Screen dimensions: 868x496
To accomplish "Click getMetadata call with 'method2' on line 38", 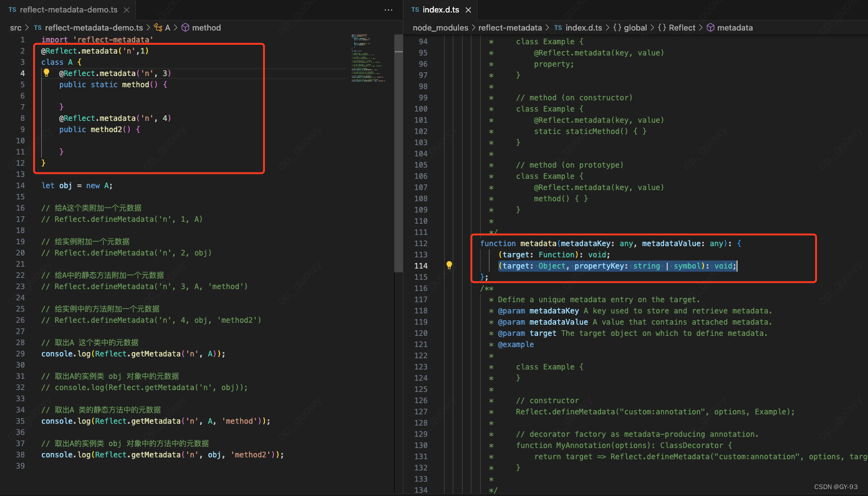I will [x=163, y=454].
